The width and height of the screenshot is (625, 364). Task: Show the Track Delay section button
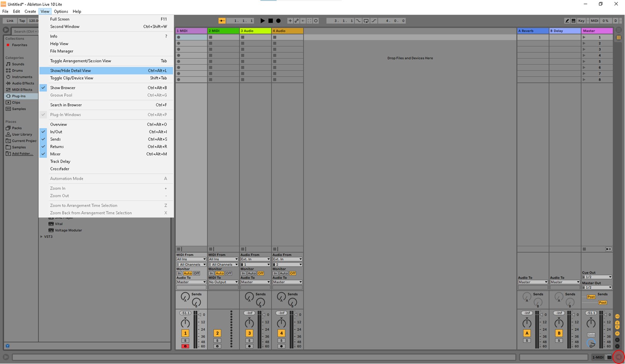(617, 340)
